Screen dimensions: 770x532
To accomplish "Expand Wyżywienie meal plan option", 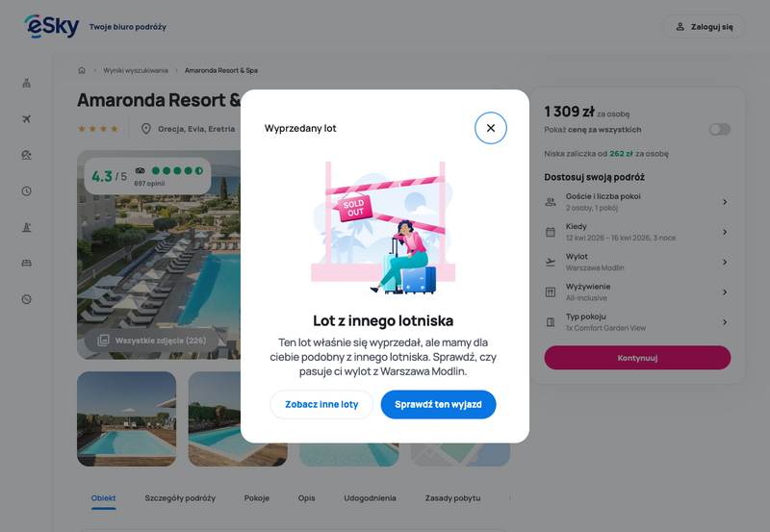I will click(x=637, y=292).
